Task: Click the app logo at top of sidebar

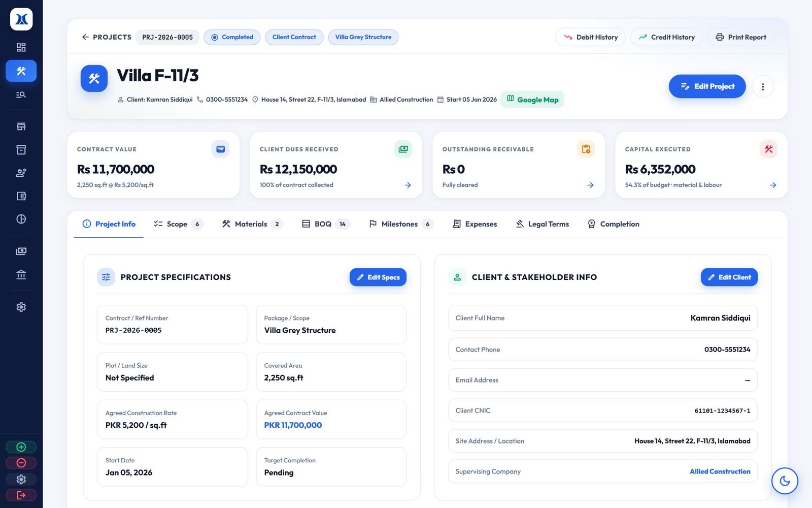Action: [x=21, y=19]
